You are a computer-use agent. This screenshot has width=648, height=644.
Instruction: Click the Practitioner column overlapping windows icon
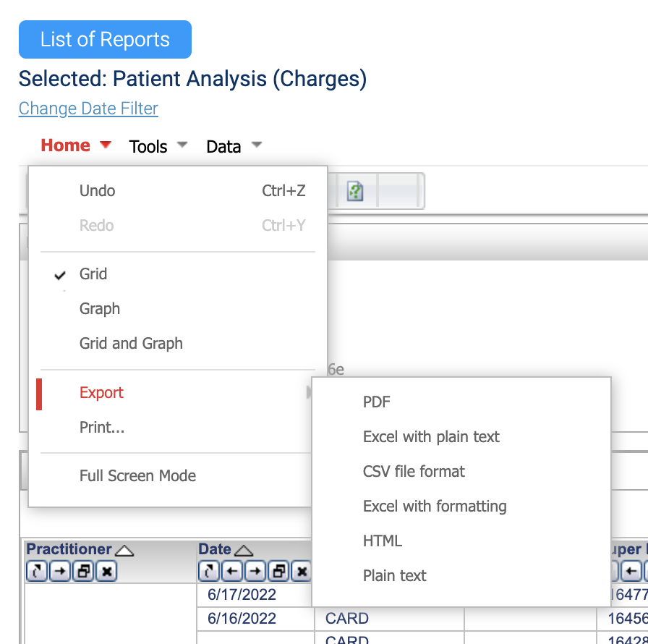[83, 571]
